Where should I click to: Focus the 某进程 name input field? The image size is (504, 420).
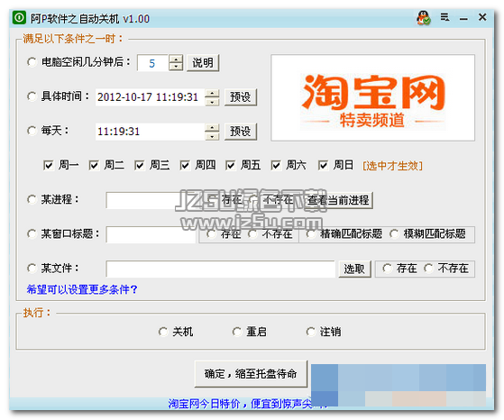point(151,200)
